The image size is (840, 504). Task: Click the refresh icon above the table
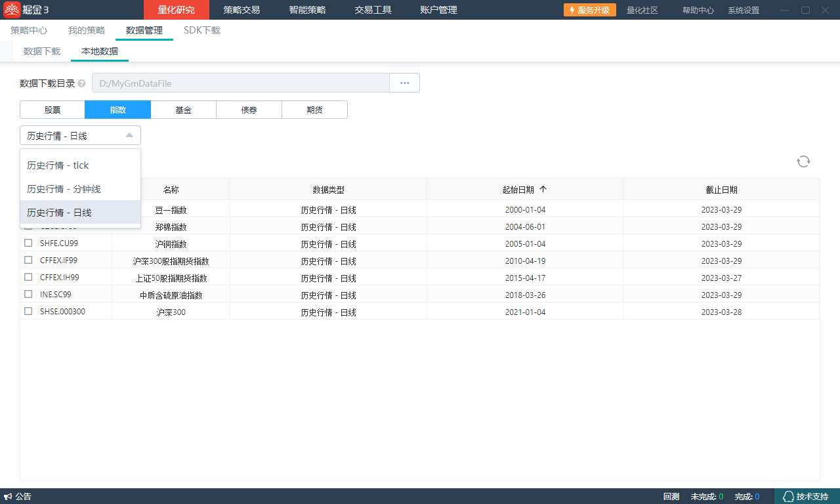(803, 161)
